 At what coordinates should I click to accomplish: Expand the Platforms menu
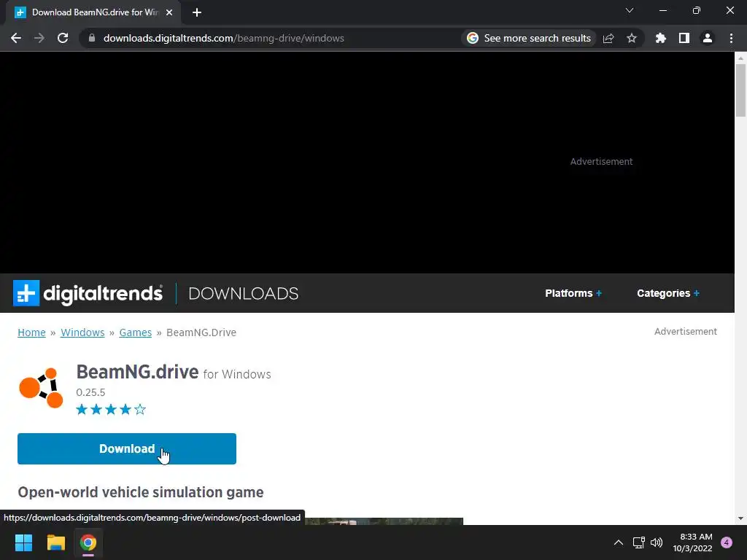tap(573, 293)
